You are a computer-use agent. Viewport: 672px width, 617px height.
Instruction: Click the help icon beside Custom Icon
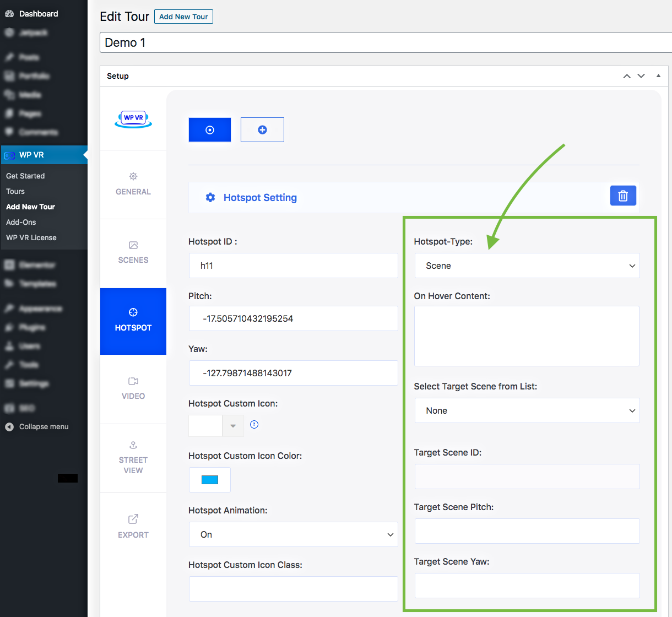click(x=254, y=424)
